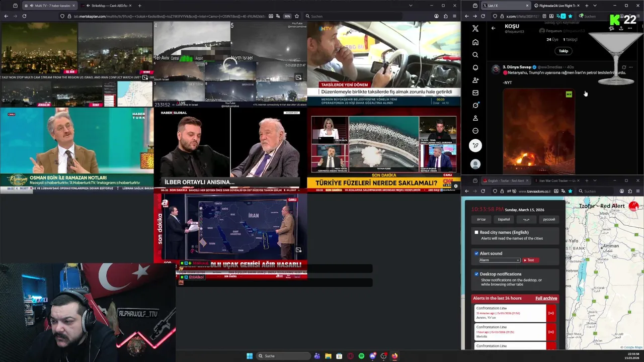Open the Full archive link
Image resolution: width=644 pixels, height=362 pixels.
click(x=546, y=298)
